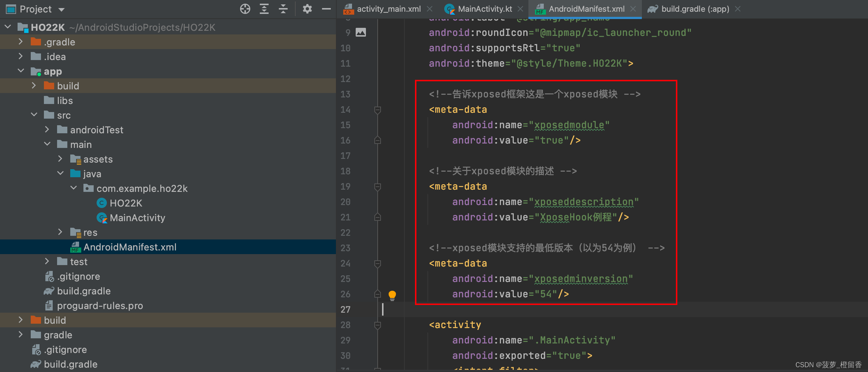Click line number 27 in the gutter

click(x=345, y=310)
